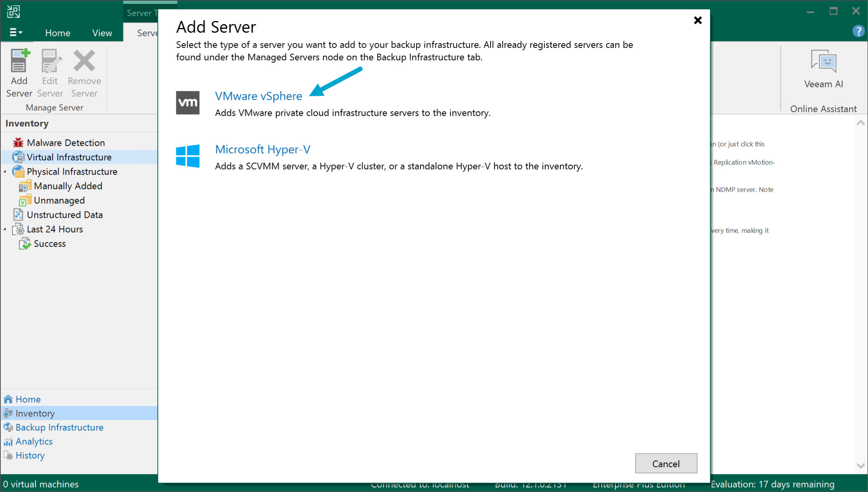Switch to the View ribbon tab

tap(102, 33)
